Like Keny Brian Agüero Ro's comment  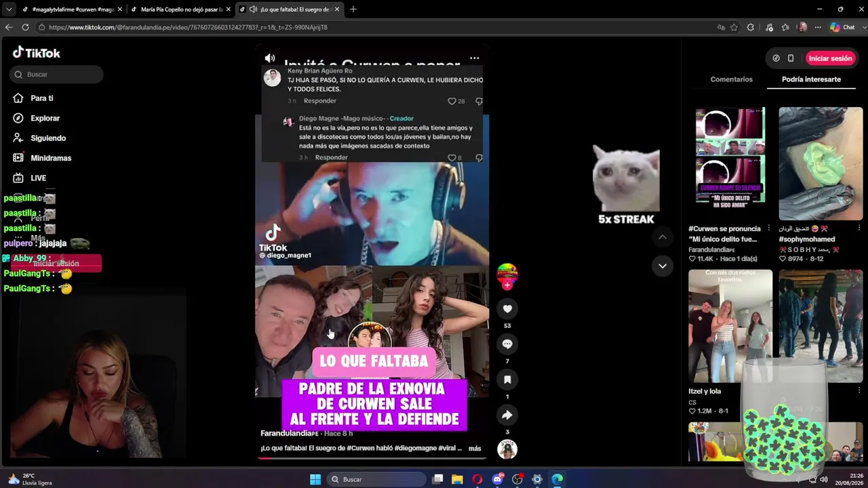pos(452,101)
